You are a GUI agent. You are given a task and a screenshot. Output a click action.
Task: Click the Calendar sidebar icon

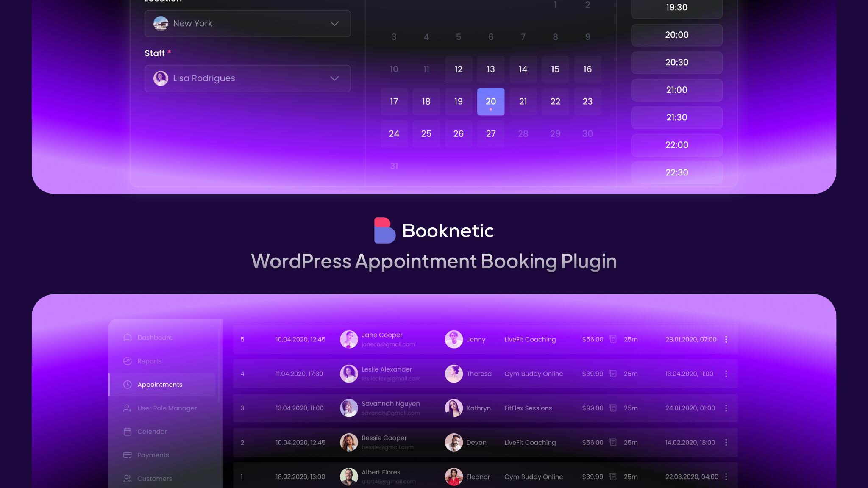[x=127, y=432]
